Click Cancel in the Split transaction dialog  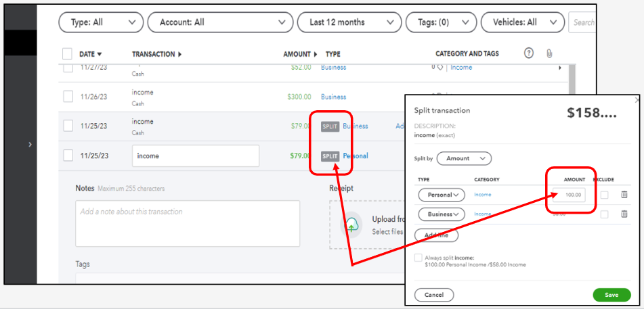[x=434, y=295]
